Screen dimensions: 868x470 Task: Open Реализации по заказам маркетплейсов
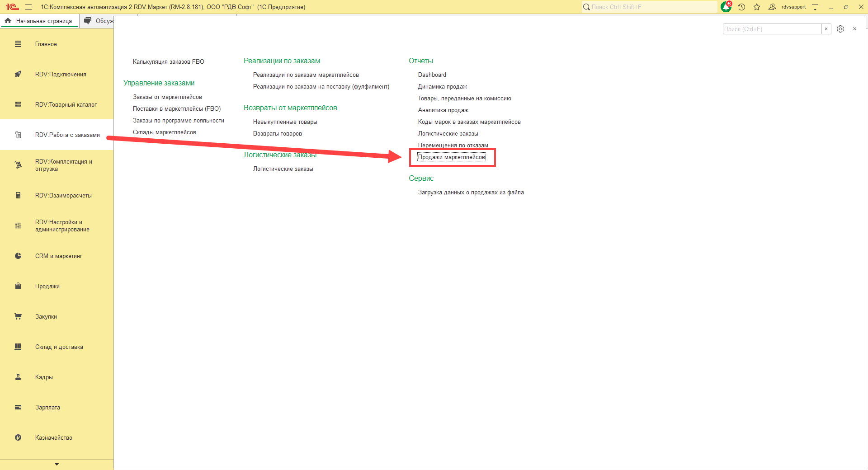[x=306, y=75]
